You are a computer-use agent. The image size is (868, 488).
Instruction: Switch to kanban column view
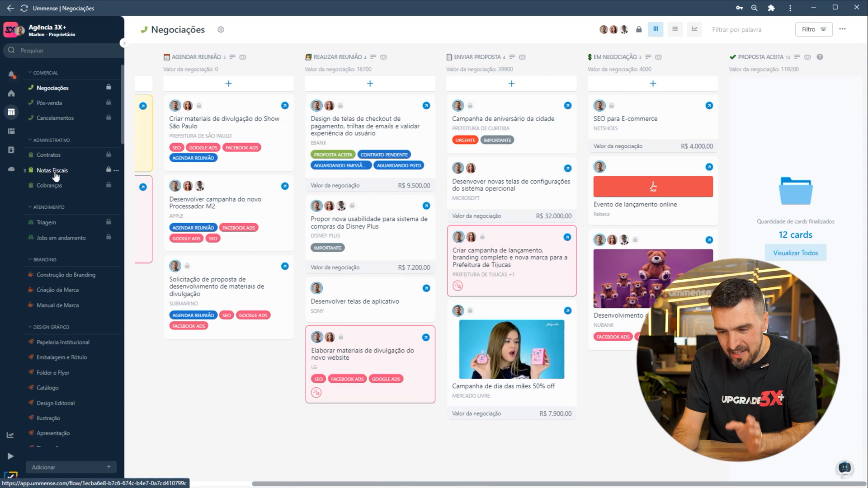(656, 29)
